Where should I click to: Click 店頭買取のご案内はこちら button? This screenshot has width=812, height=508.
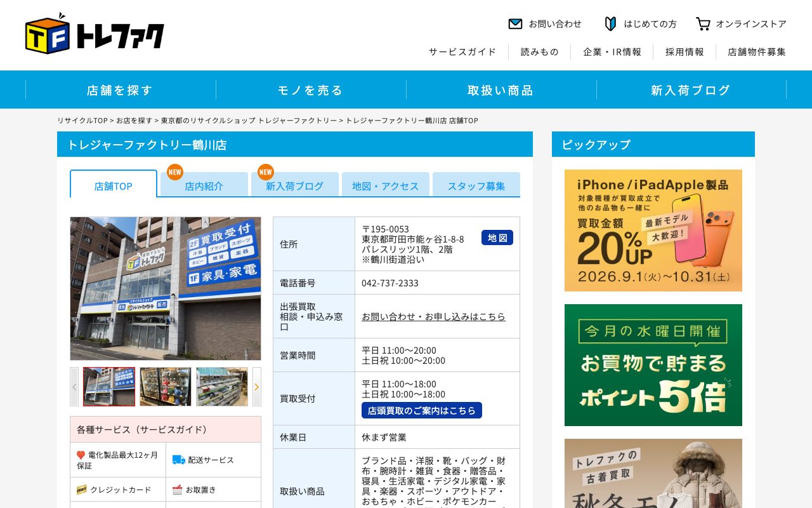[422, 410]
